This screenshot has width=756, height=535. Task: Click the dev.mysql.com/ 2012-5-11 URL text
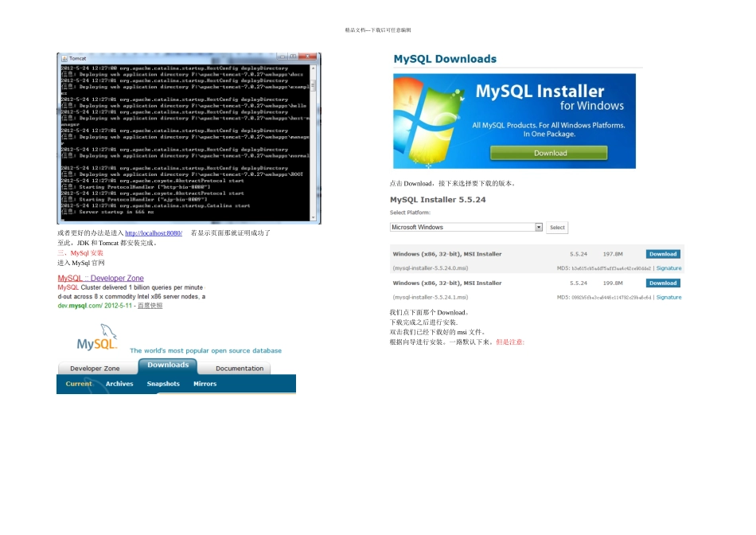[95, 306]
